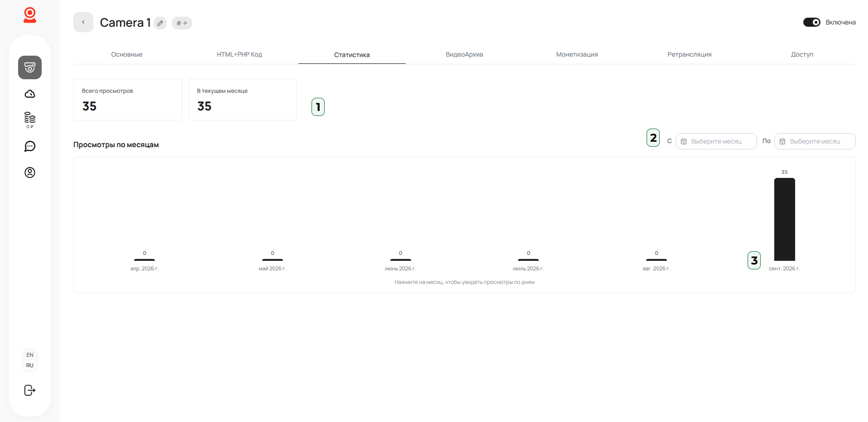Open the Основные tab
This screenshot has height=422, width=868.
[x=127, y=54]
